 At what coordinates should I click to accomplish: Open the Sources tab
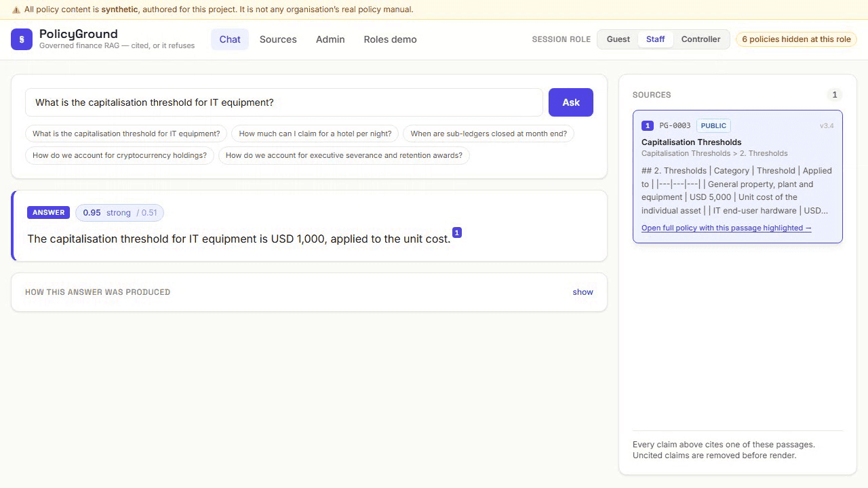pyautogui.click(x=278, y=39)
